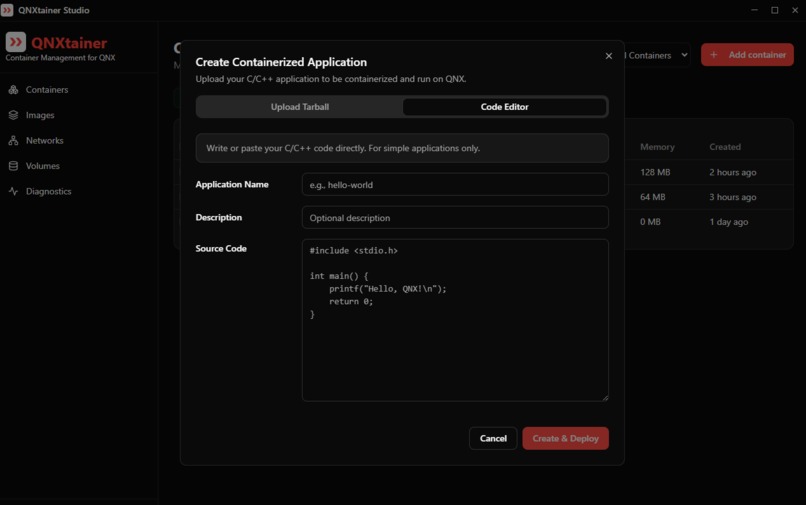Click the 'Container Management for QNX' tagline
This screenshot has height=505, width=806.
60,58
